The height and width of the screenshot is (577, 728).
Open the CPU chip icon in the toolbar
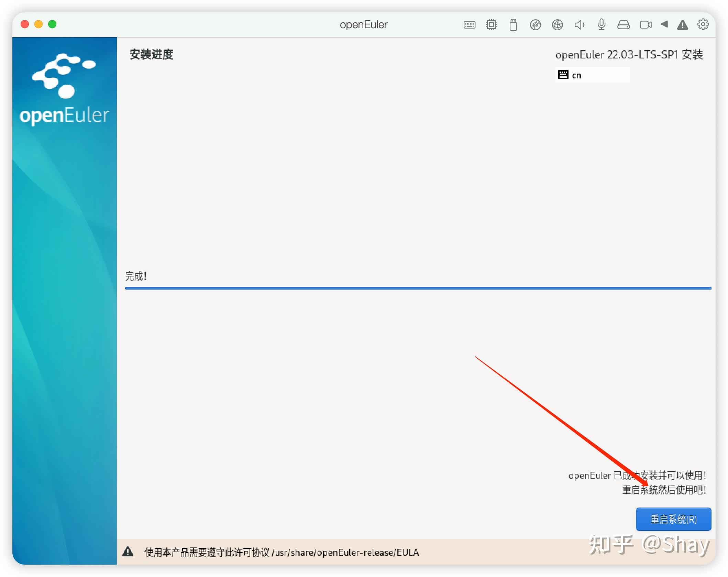491,25
